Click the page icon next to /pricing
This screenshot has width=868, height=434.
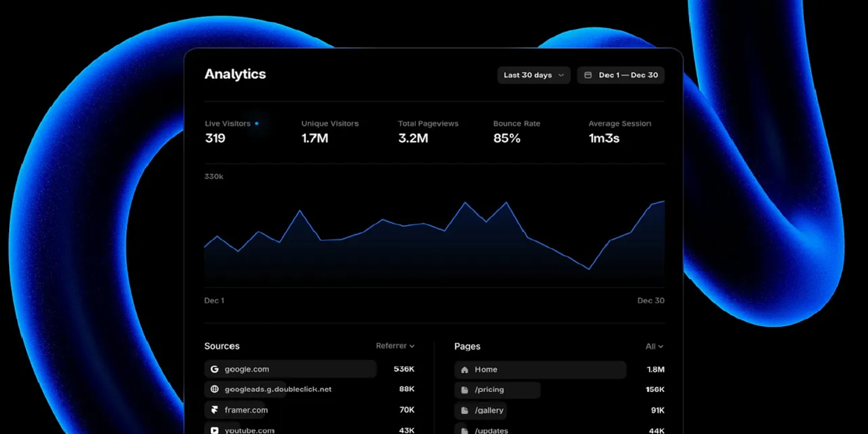click(464, 389)
